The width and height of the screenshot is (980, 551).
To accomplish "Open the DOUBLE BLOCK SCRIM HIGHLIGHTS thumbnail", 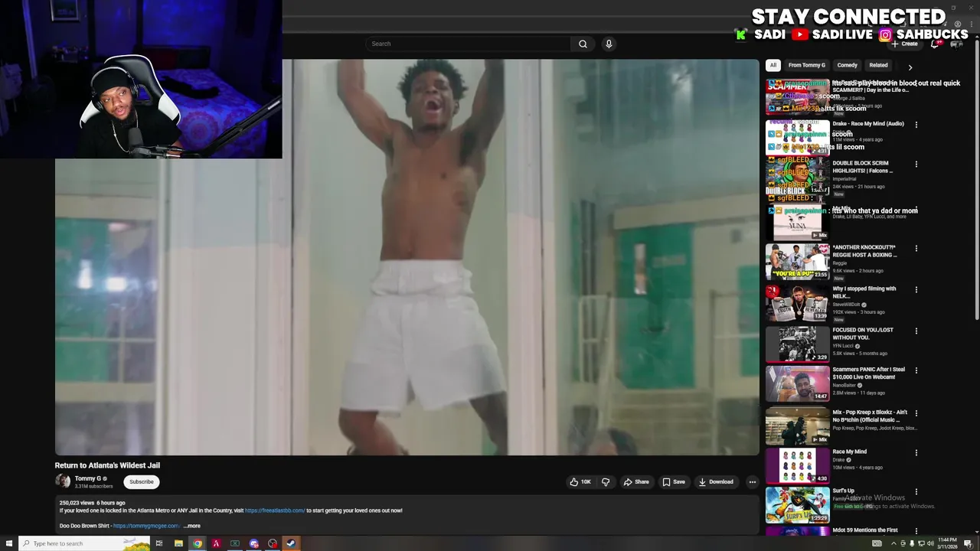I will coord(798,178).
